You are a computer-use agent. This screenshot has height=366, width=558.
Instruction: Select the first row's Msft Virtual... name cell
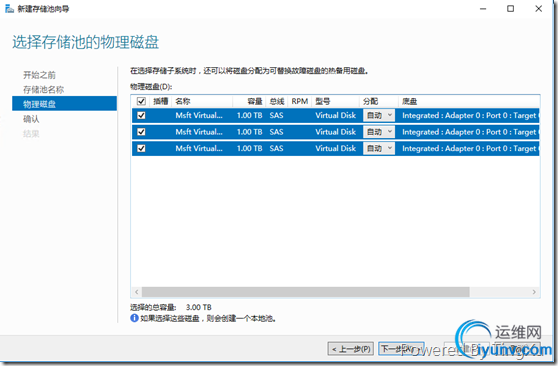tap(199, 115)
